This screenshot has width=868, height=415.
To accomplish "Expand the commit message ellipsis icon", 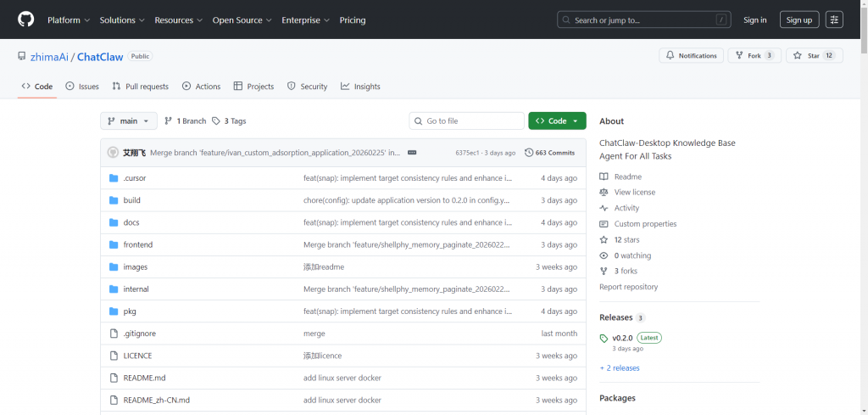I will 411,153.
